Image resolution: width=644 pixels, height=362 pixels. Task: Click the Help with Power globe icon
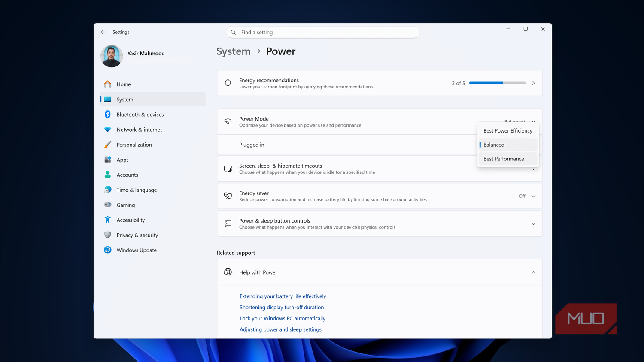tap(228, 272)
